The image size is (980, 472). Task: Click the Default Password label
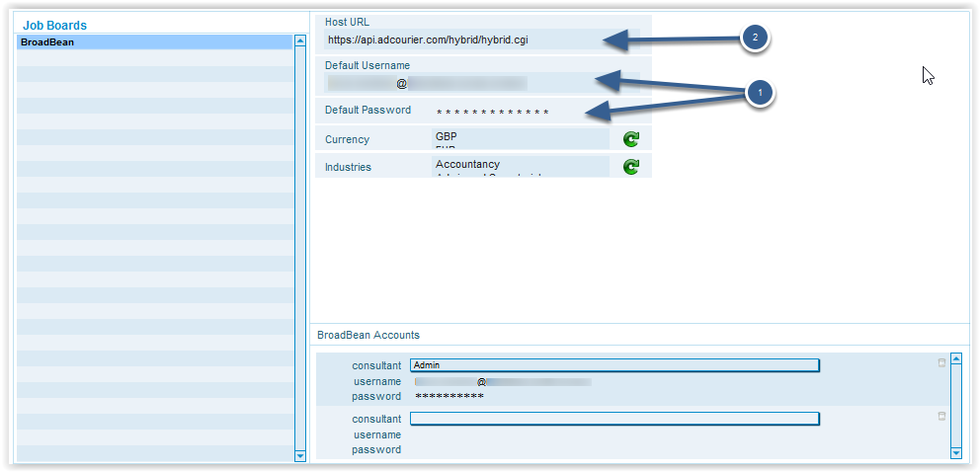(368, 110)
